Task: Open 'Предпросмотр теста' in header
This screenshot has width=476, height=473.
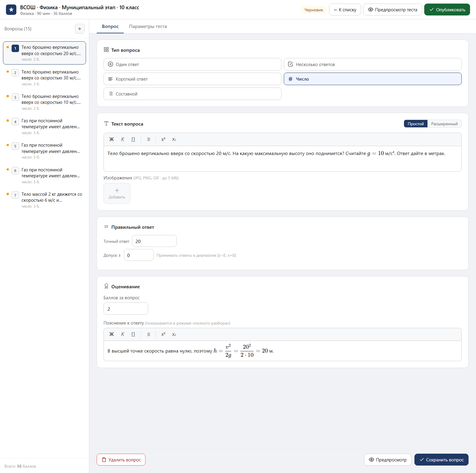Action: (x=393, y=10)
